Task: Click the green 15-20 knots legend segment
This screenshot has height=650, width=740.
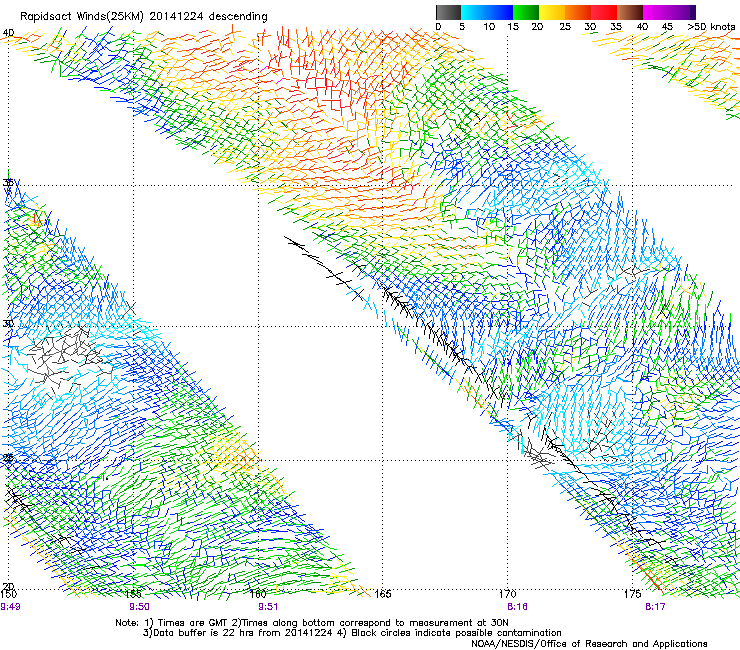Action: point(526,12)
